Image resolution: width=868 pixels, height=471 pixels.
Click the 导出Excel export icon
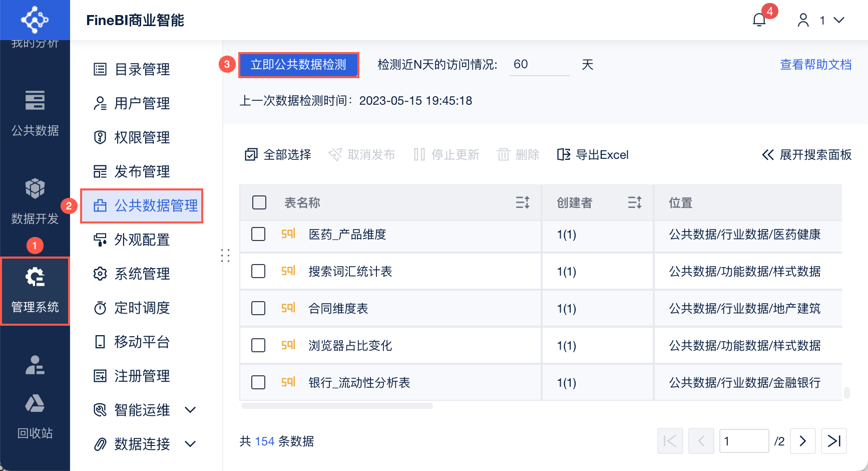coord(564,154)
